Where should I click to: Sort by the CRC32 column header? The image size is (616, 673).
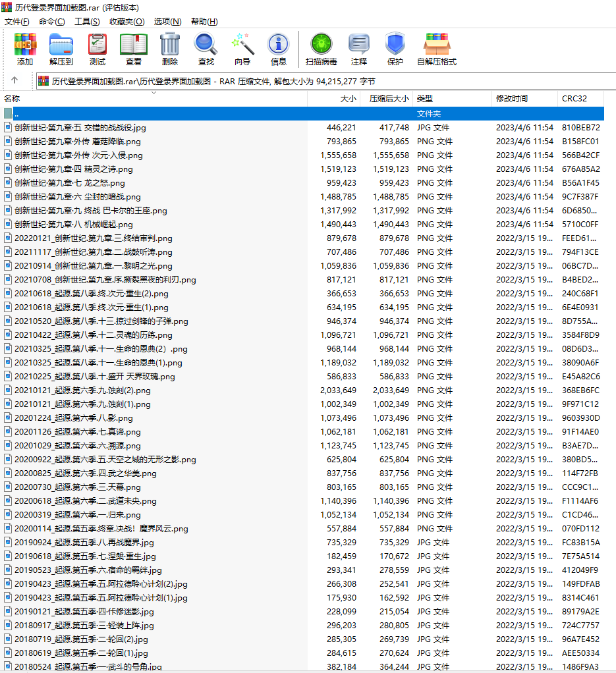click(x=581, y=98)
